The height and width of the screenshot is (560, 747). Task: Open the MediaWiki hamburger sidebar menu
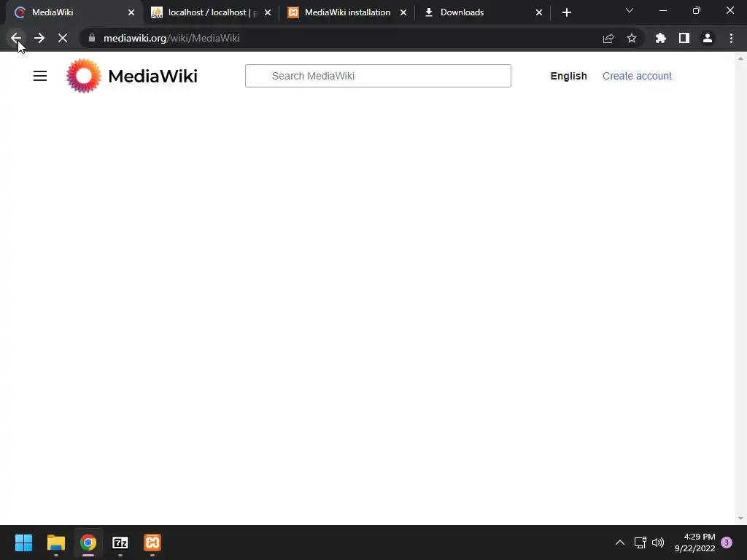[40, 76]
